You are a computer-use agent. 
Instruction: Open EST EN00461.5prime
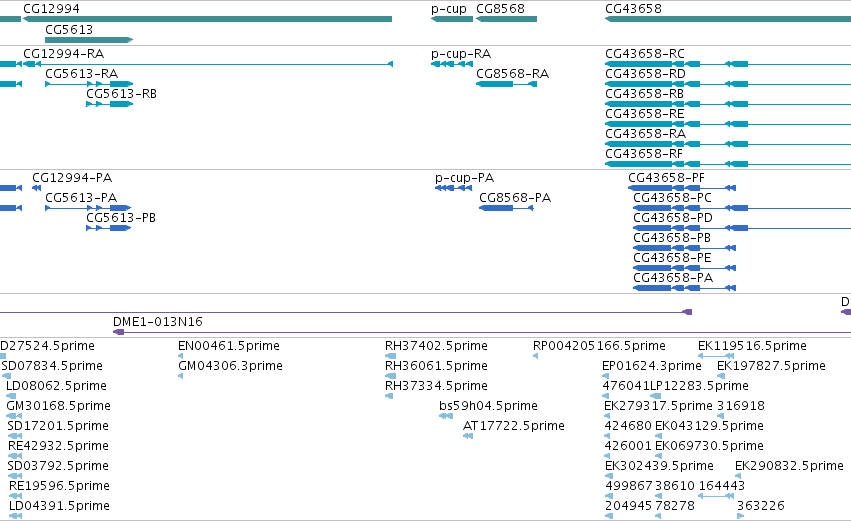point(229,346)
